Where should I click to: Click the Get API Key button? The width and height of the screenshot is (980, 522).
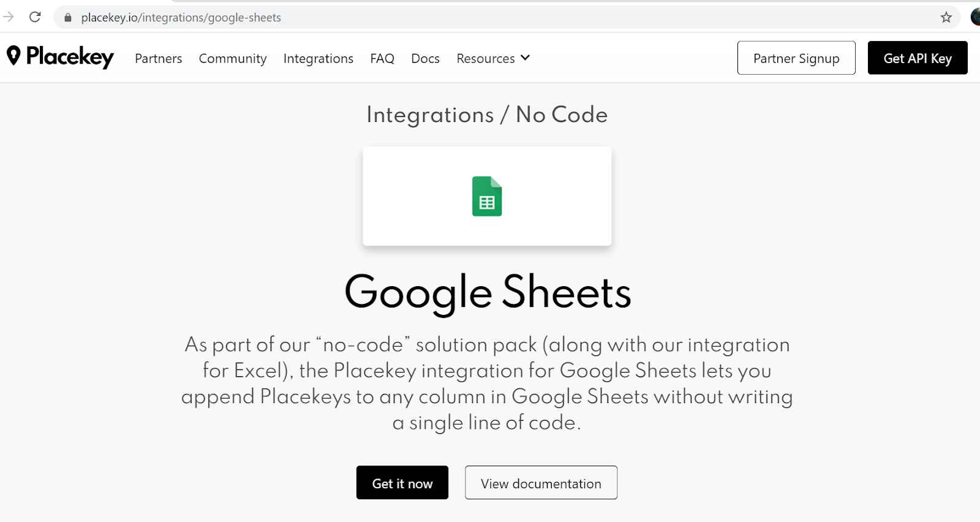click(918, 58)
